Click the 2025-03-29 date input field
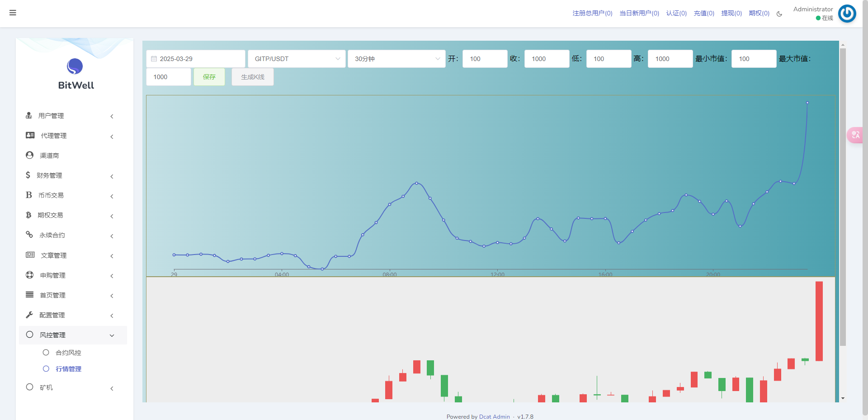Screen dimensions: 868x420 point(195,59)
